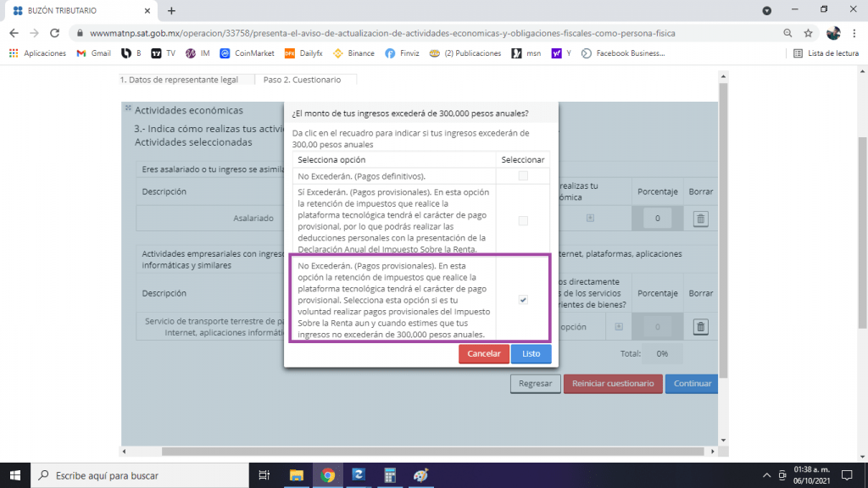Confirm the selection with Listo
Screen dimensions: 868x488
click(x=531, y=353)
